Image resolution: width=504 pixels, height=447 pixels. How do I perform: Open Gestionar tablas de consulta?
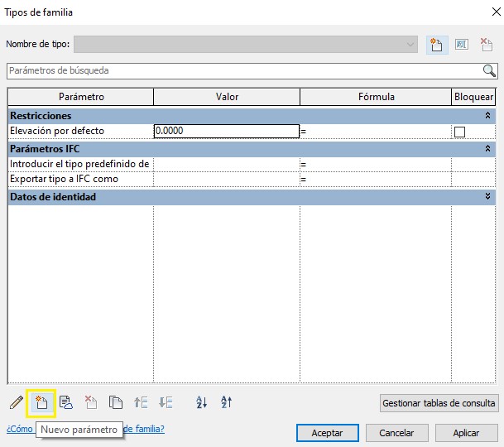439,404
